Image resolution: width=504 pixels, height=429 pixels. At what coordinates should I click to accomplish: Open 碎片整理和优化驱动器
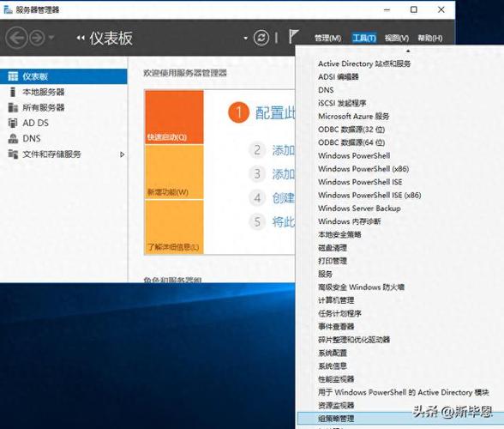(354, 340)
